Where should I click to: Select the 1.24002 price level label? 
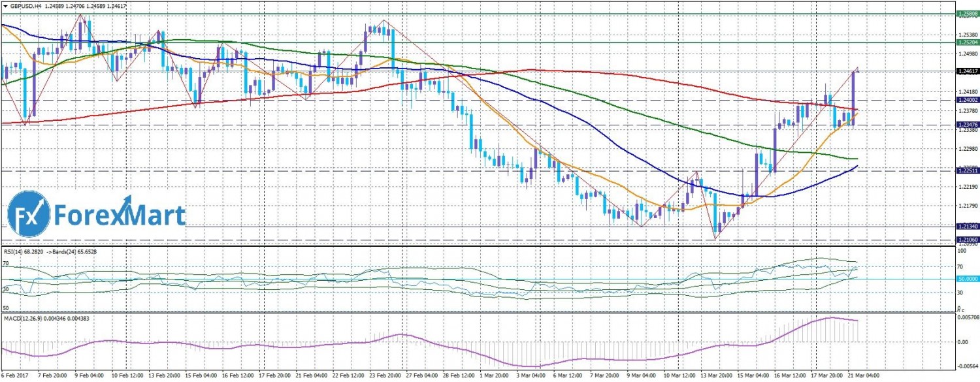click(x=967, y=100)
